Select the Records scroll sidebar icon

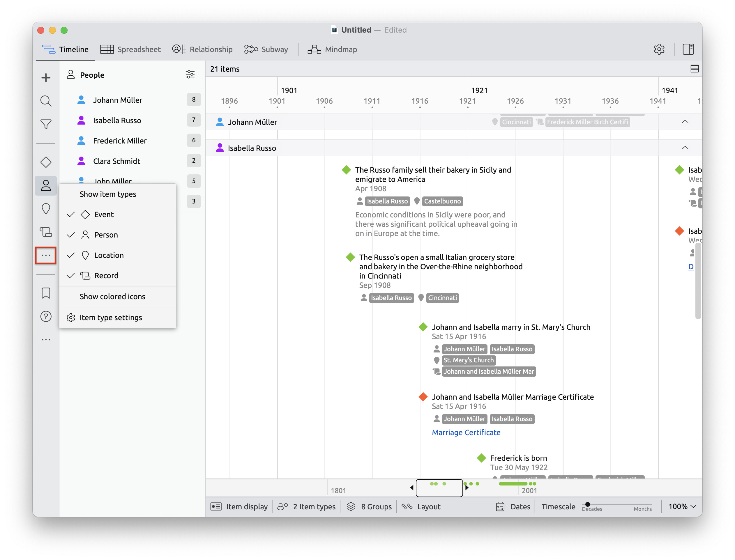click(x=46, y=232)
